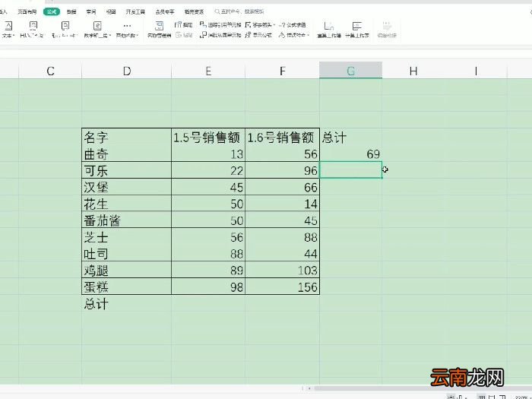Select column I header
532x399 pixels.
476,71
